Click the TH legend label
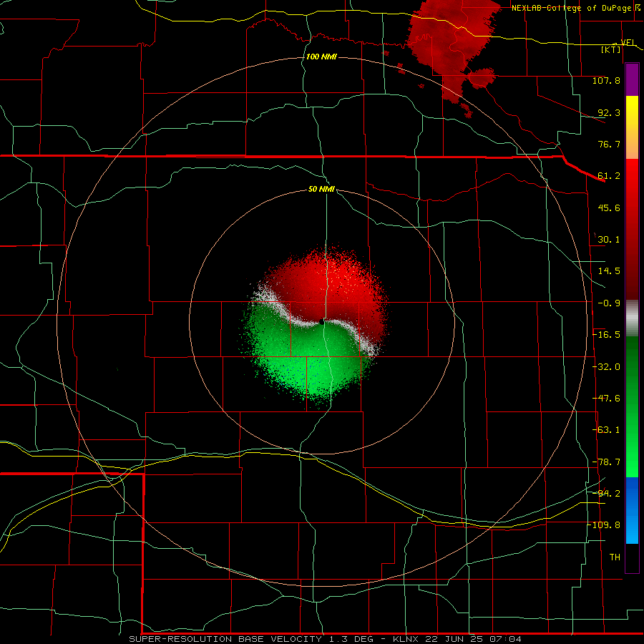This screenshot has width=644, height=644. [x=615, y=557]
